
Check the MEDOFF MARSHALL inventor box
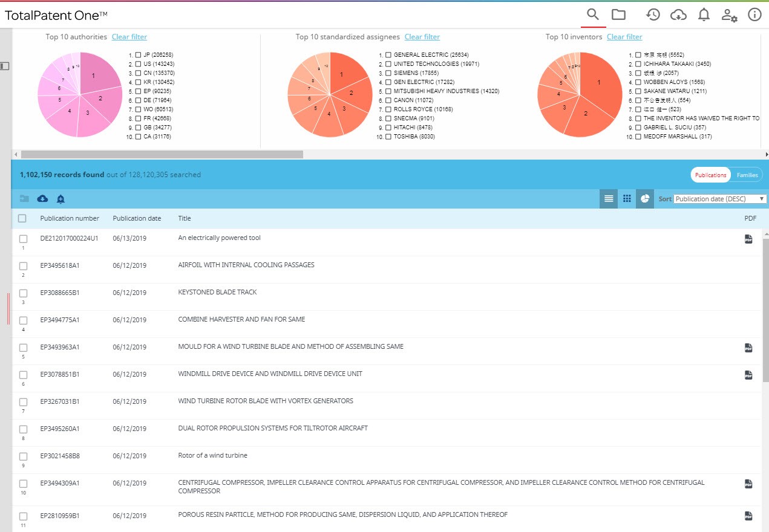click(x=638, y=137)
